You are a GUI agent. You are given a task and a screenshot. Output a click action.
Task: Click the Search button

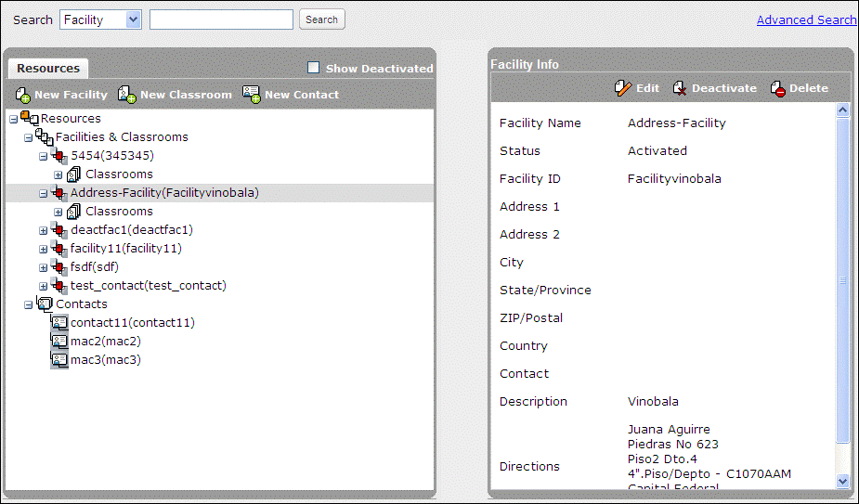tap(321, 19)
